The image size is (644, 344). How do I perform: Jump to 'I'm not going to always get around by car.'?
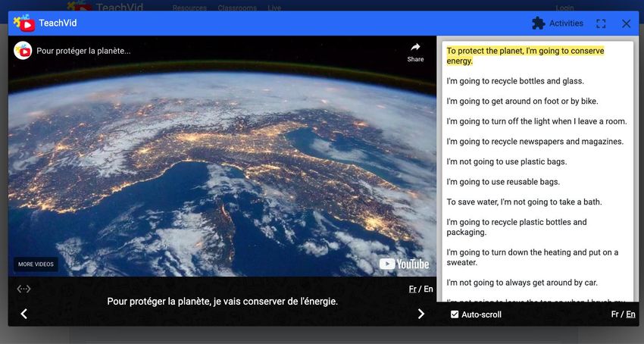pyautogui.click(x=522, y=283)
